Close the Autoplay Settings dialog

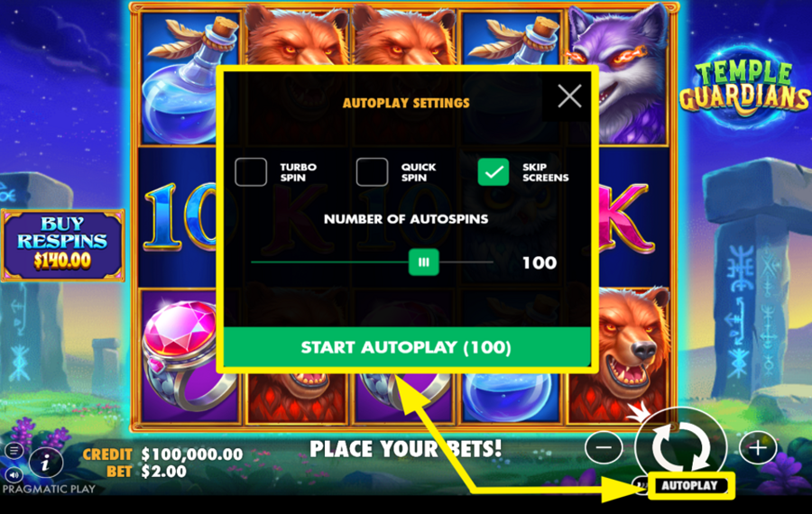tap(569, 96)
